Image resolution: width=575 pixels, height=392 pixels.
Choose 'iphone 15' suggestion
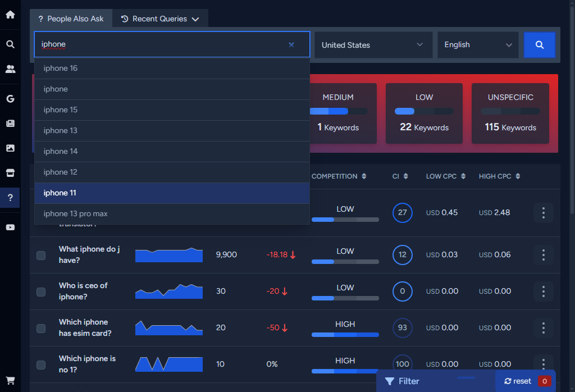point(172,110)
